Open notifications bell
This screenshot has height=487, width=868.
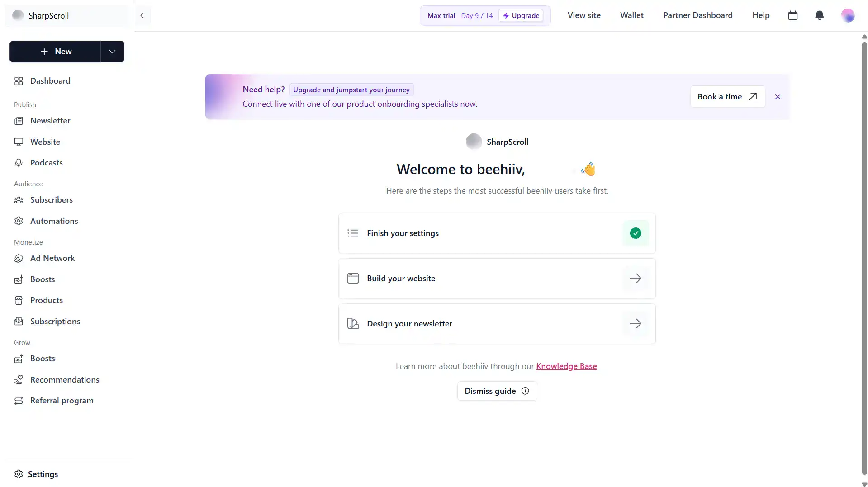click(819, 15)
